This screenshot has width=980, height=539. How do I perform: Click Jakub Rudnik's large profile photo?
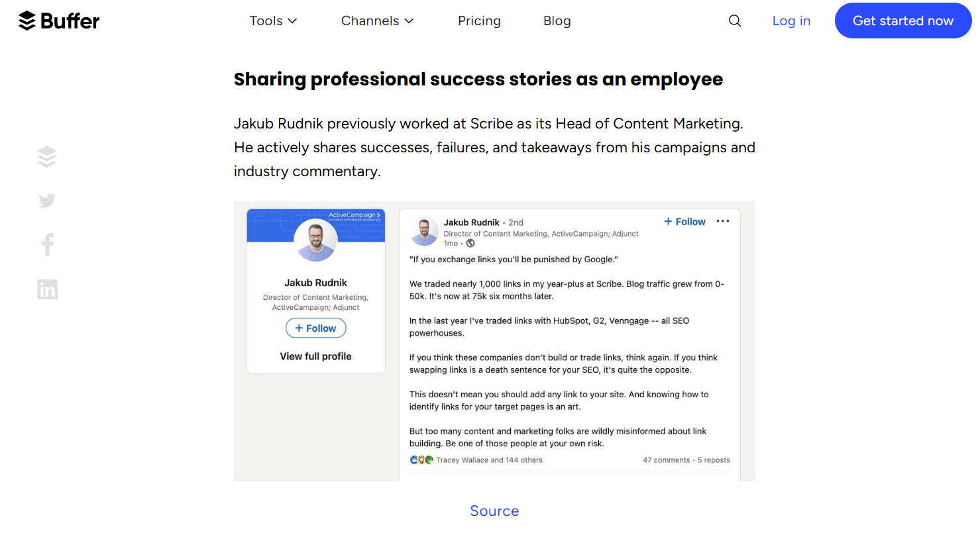point(316,240)
